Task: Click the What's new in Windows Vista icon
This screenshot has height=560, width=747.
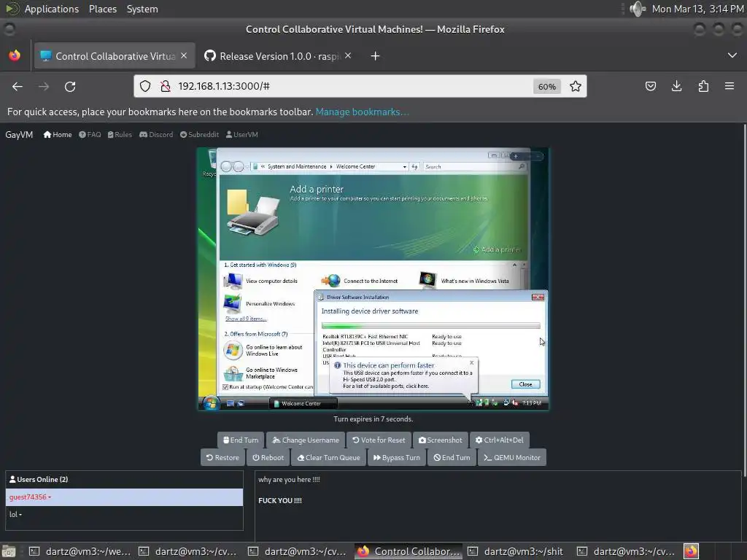Action: (x=427, y=280)
